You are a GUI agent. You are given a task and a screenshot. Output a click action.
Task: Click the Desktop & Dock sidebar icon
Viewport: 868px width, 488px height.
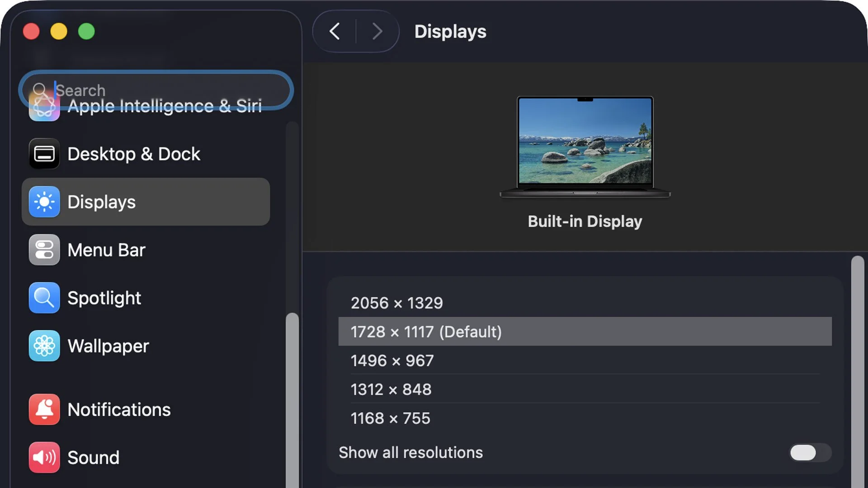click(44, 154)
